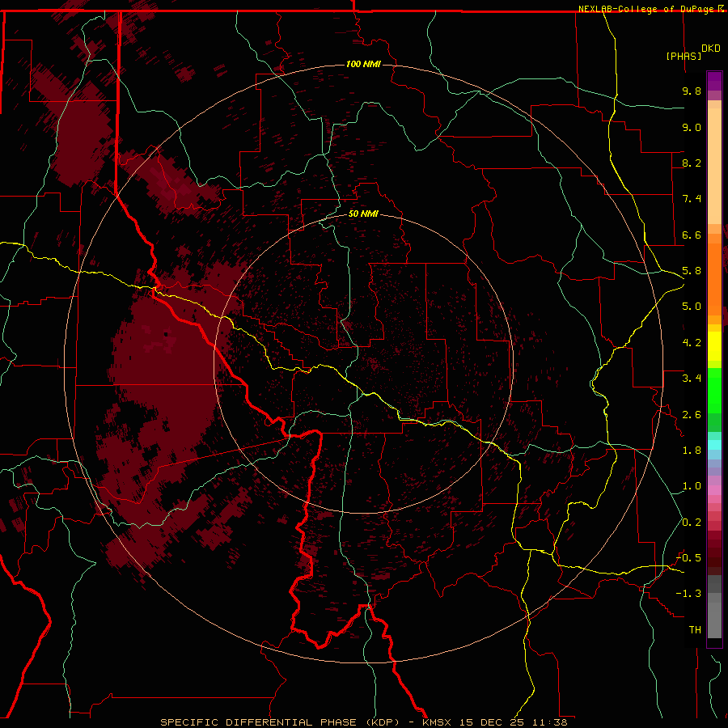The width and height of the screenshot is (728, 728).
Task: Click the '100 NMI' range ring label
Action: [363, 64]
